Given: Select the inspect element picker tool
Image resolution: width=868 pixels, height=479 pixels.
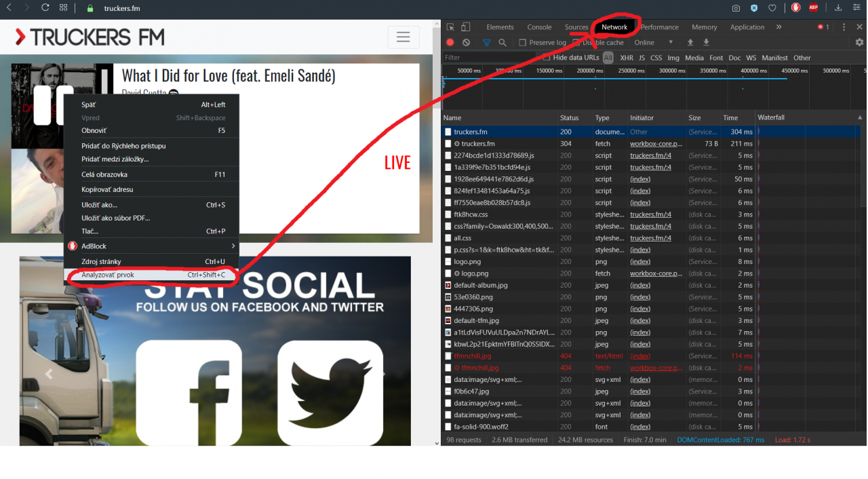Looking at the screenshot, I should [450, 27].
